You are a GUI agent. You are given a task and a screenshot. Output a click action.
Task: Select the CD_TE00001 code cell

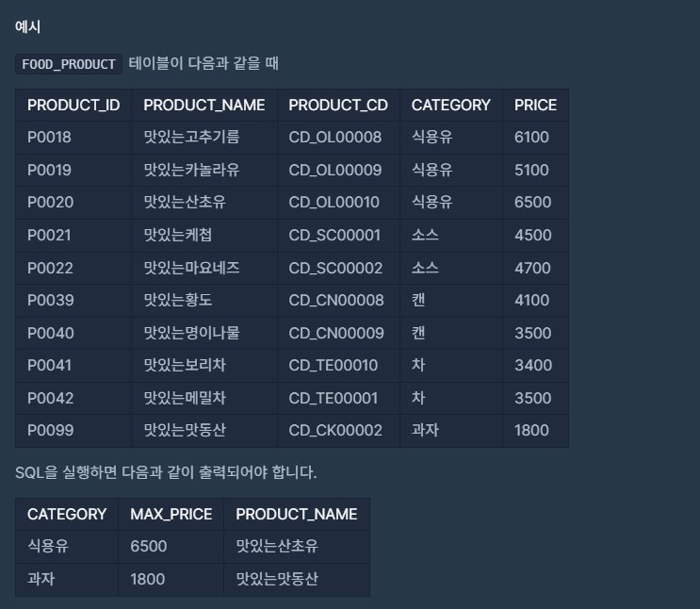click(x=338, y=398)
